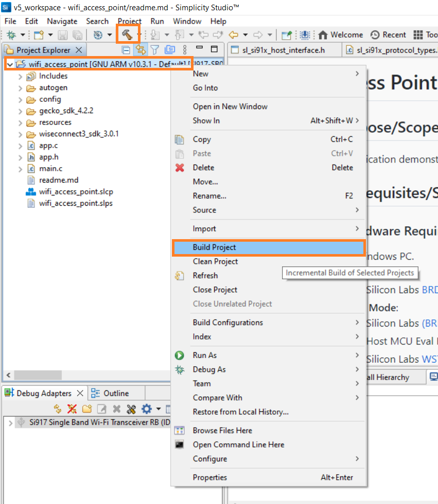This screenshot has height=504, width=438.
Task: Select Build Project from context menu
Action: [x=214, y=247]
